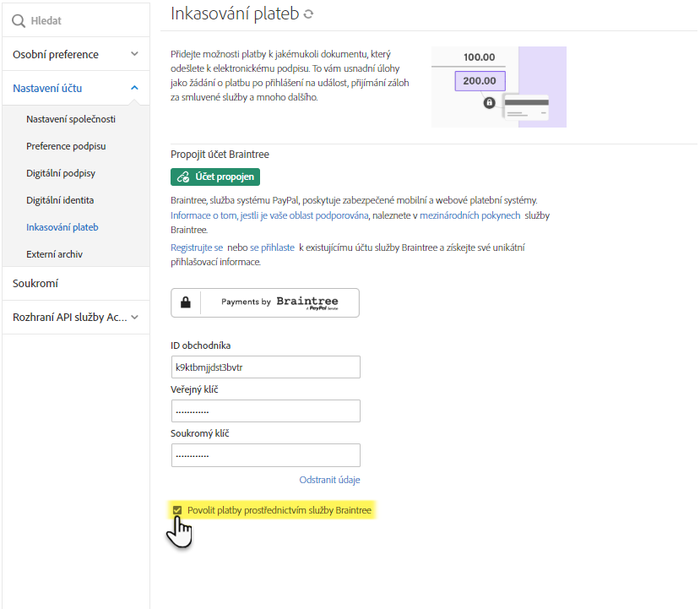The width and height of the screenshot is (700, 609).
Task: Click the Odstranit údaje link
Action: [x=329, y=480]
